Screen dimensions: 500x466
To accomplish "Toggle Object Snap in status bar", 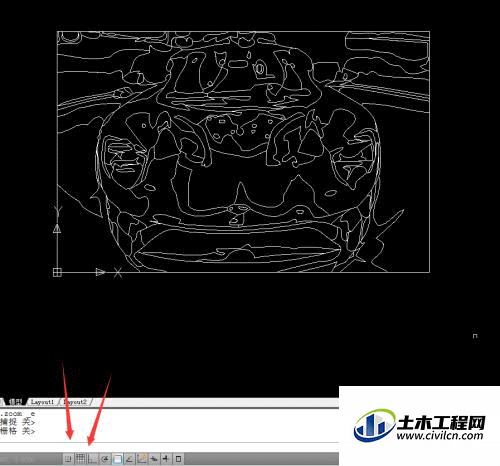I will click(117, 459).
